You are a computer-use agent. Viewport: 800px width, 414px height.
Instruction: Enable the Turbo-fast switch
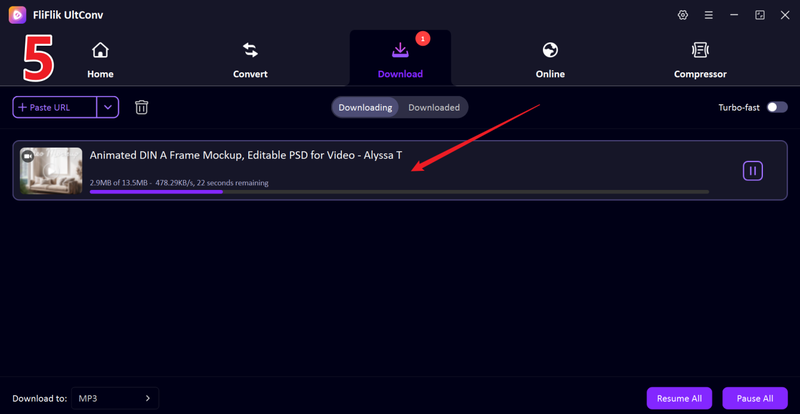[777, 107]
